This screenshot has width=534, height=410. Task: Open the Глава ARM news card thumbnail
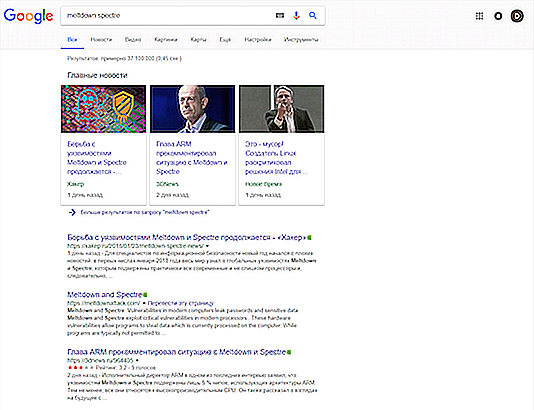(x=192, y=109)
